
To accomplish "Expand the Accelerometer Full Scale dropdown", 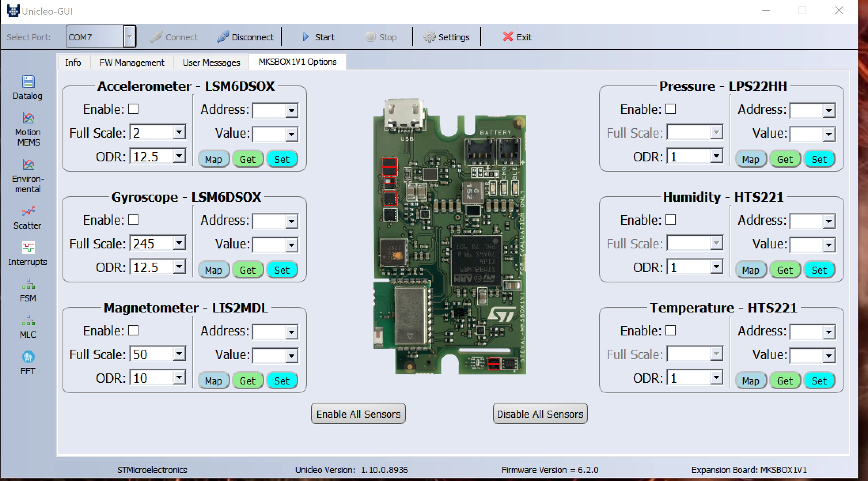I will (179, 132).
